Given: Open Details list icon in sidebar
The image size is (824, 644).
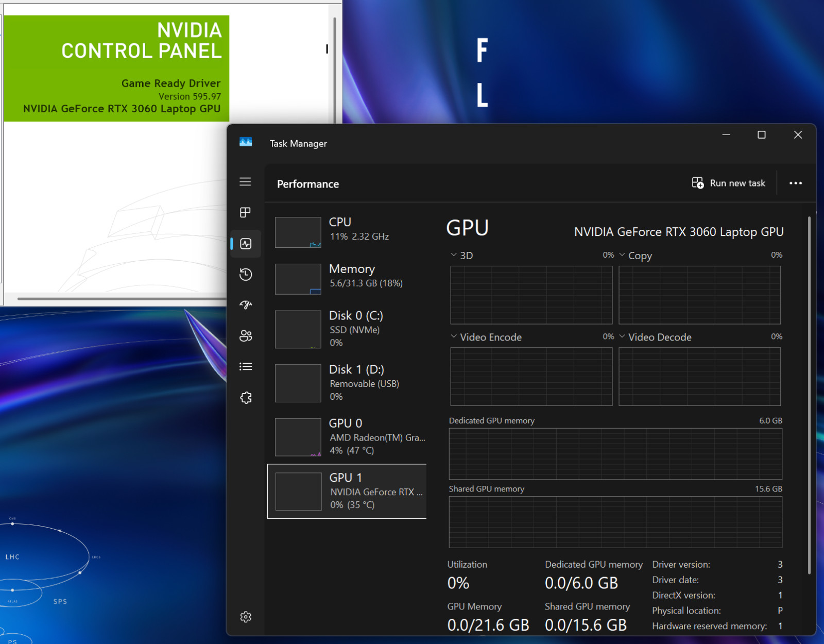Looking at the screenshot, I should (246, 366).
